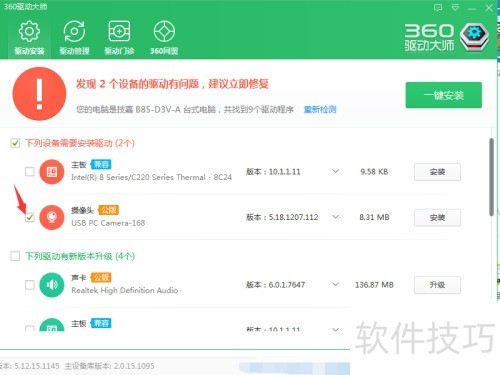Click the 136.87 MB size value
Image resolution: width=500 pixels, height=375 pixels.
coord(374,285)
